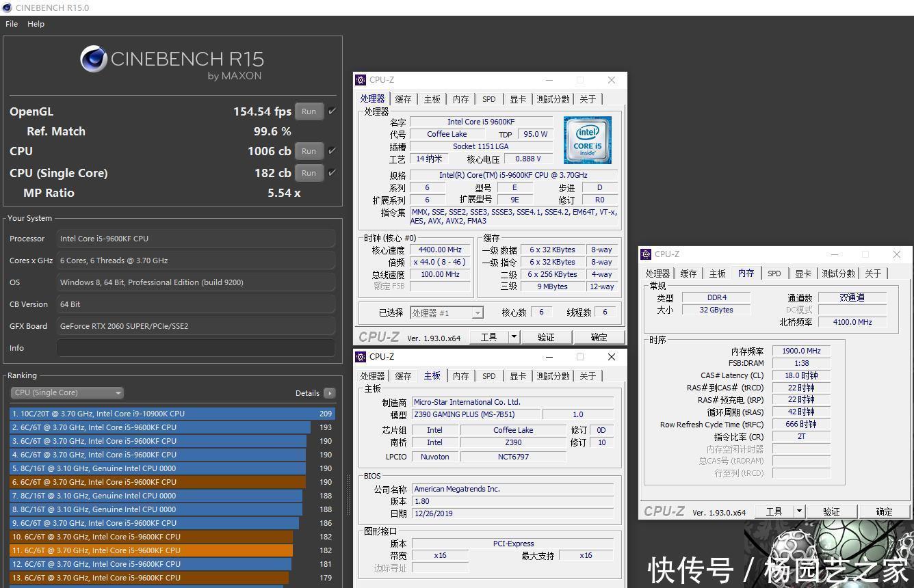Switch to SPD tab in mainboard CPU-Z window

tap(488, 376)
